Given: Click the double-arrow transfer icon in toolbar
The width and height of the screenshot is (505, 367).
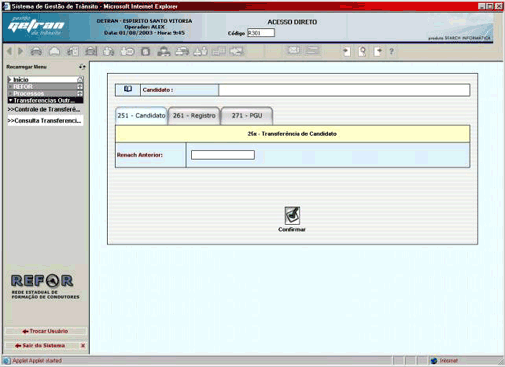Looking at the screenshot, I should pyautogui.click(x=237, y=51).
